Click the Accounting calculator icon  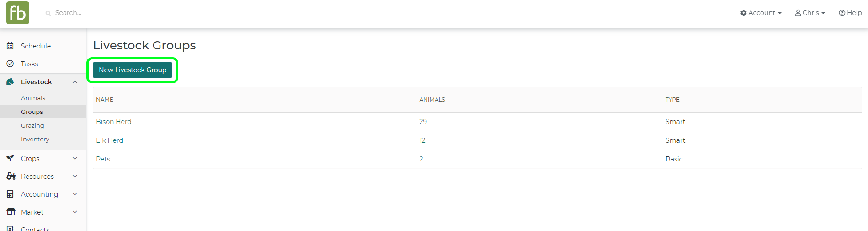coord(10,194)
